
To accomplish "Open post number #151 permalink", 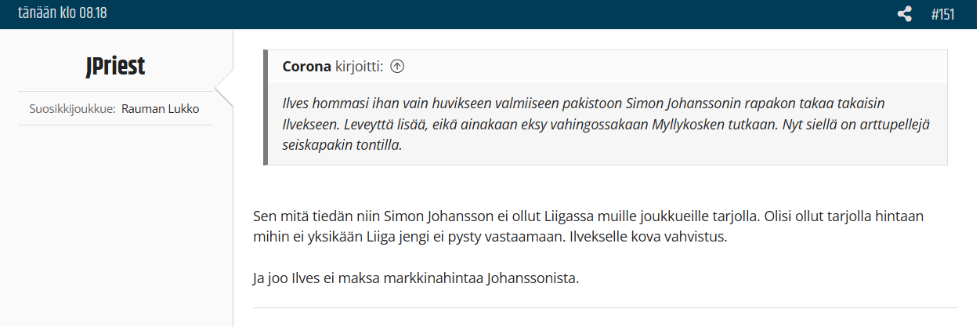I will 942,14.
